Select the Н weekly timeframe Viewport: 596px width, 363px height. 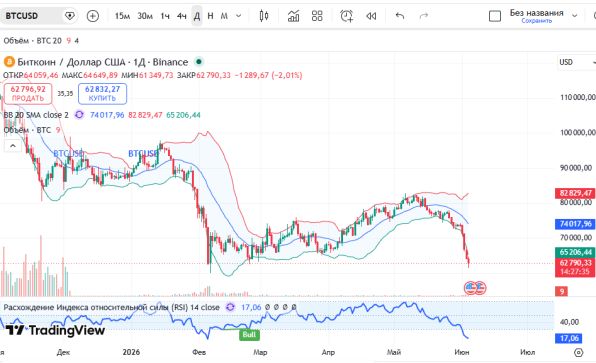(x=210, y=16)
